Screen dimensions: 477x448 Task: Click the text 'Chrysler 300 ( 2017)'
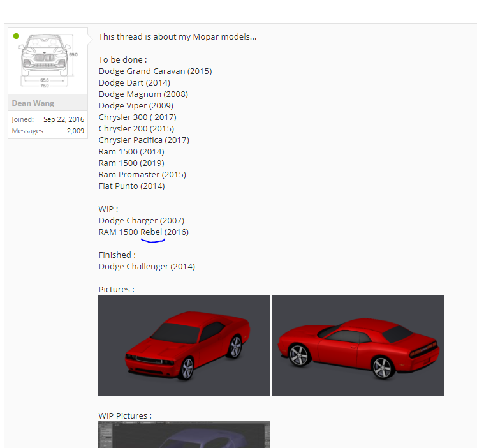pyautogui.click(x=138, y=117)
